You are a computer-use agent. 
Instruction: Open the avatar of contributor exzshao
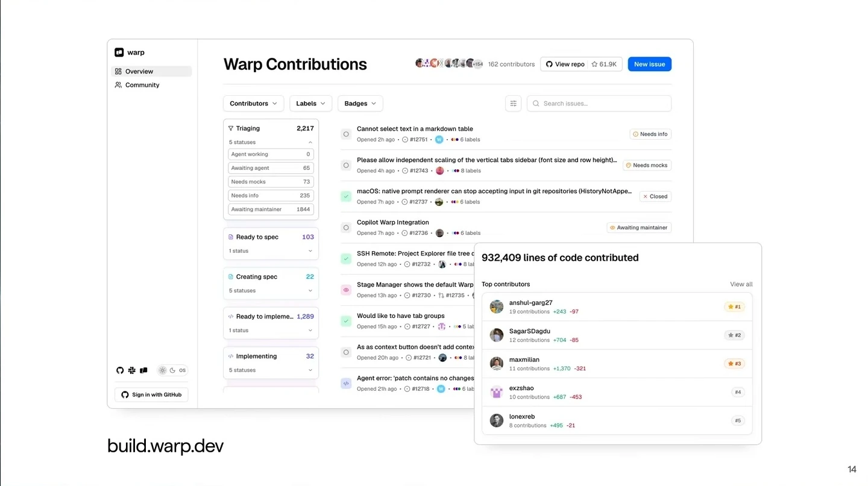[497, 392]
